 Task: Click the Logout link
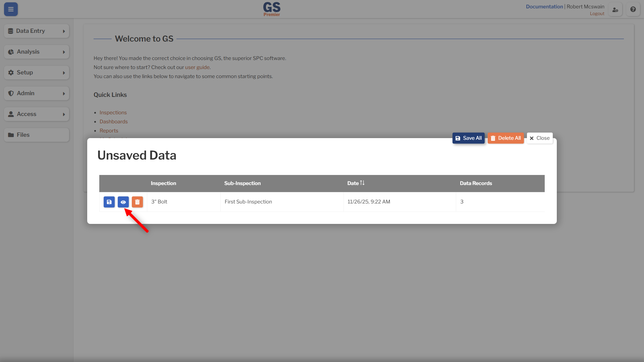tap(597, 14)
